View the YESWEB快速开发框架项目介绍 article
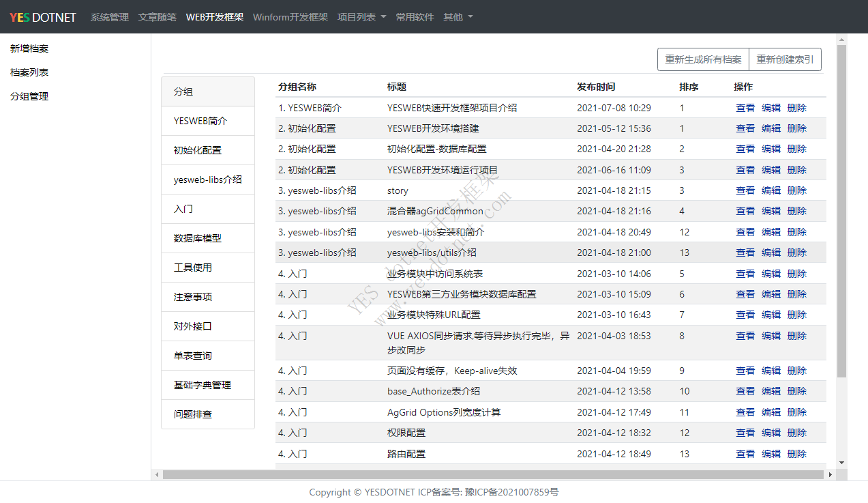 click(745, 108)
